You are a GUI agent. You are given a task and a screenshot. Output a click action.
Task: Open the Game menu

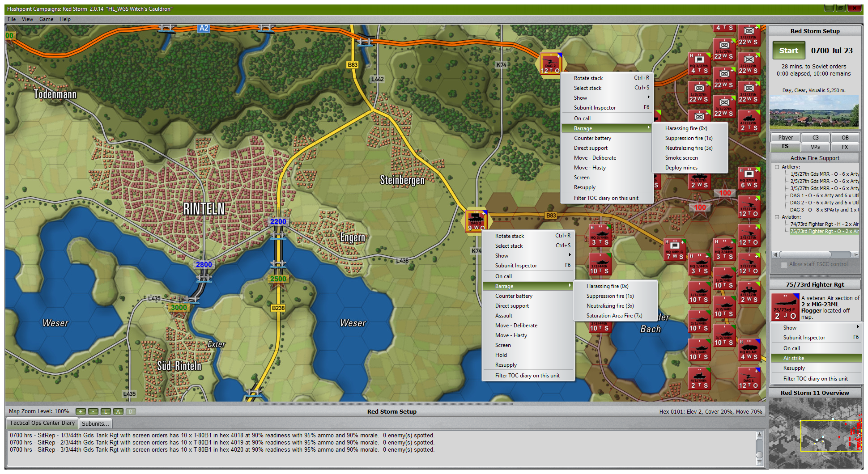pyautogui.click(x=46, y=19)
